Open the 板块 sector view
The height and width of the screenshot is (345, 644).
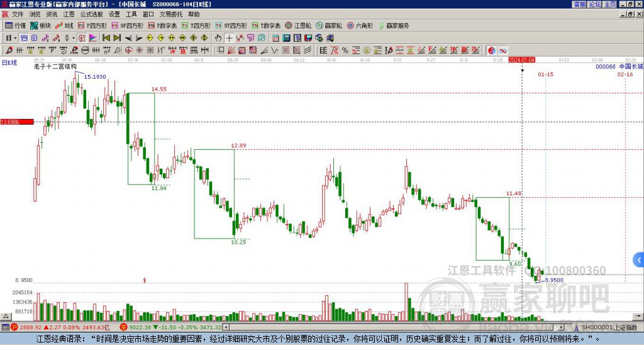point(40,25)
